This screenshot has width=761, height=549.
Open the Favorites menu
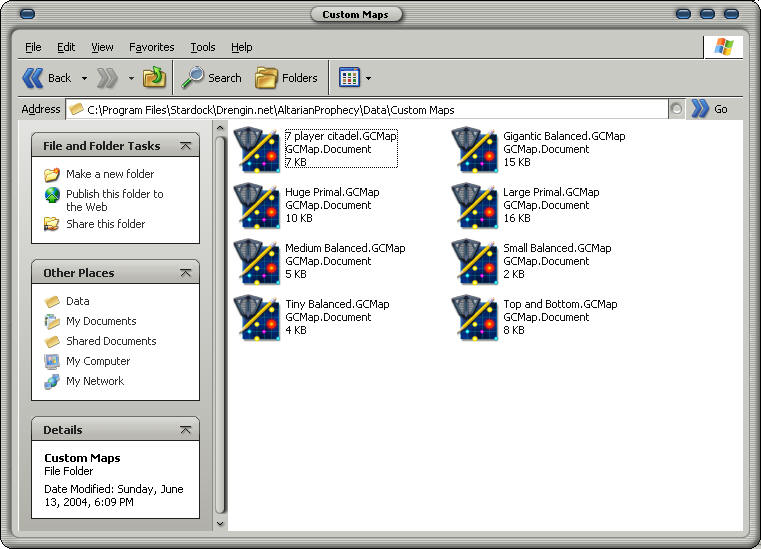[x=151, y=47]
